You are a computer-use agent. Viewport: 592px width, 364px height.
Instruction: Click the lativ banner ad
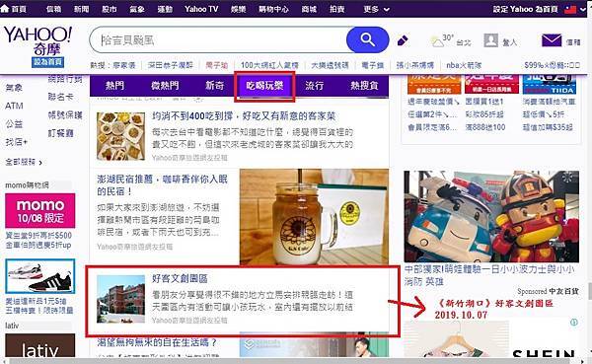coord(40,345)
